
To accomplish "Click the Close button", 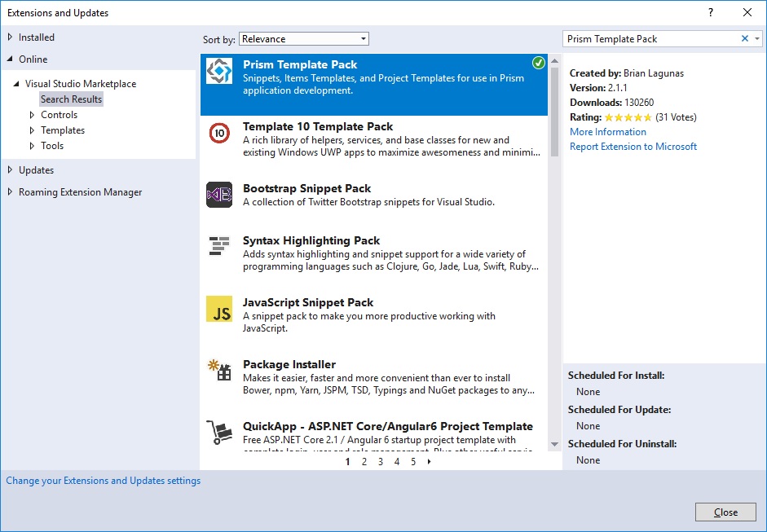I will [x=725, y=512].
